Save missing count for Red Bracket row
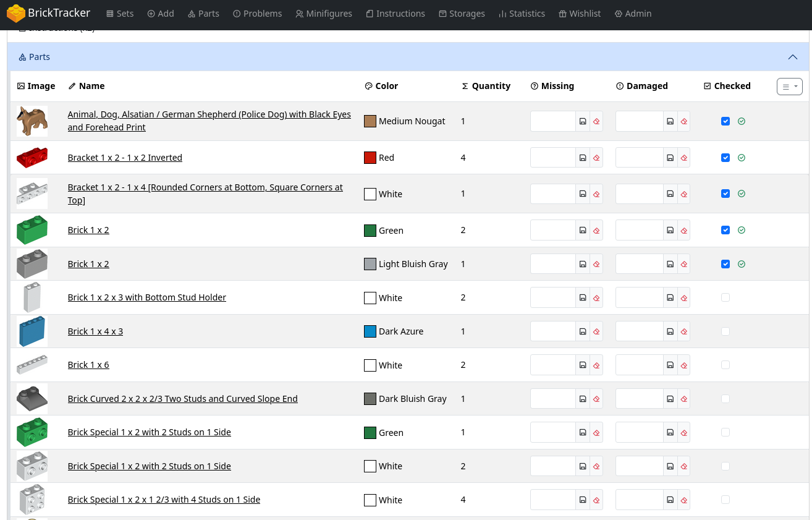812x520 pixels. point(583,158)
